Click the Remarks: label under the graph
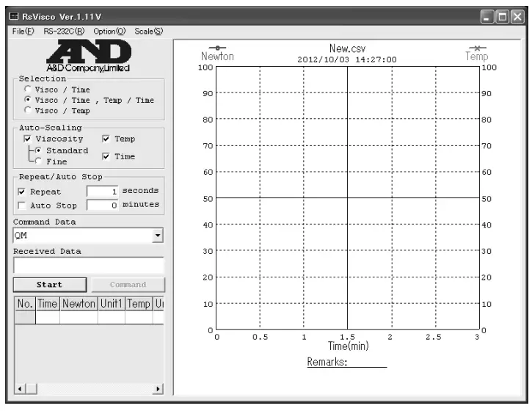 point(327,362)
